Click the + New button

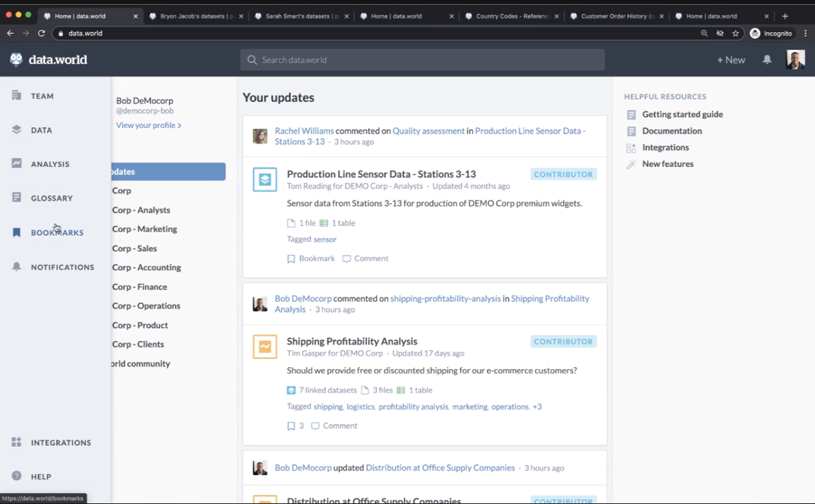(731, 59)
